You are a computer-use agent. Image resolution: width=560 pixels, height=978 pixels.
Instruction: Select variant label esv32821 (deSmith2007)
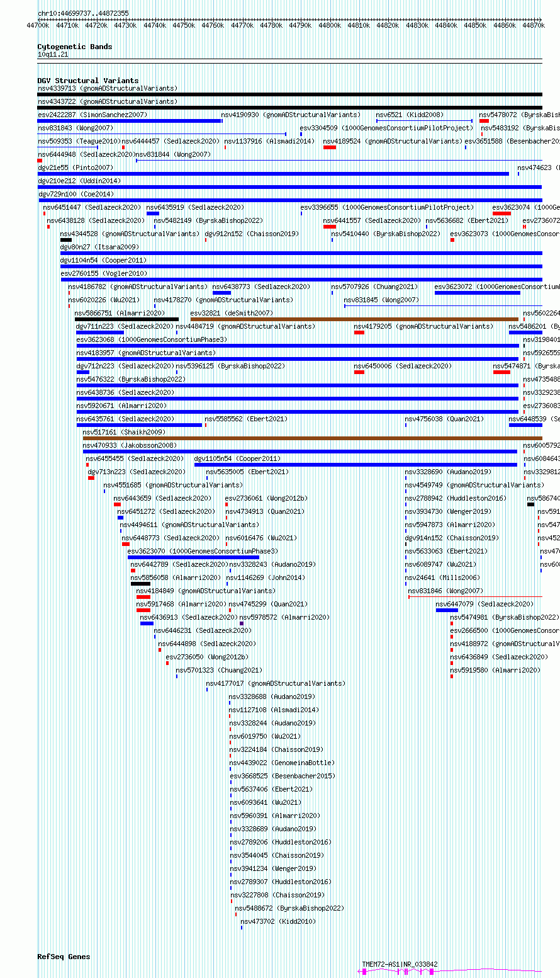(232, 313)
